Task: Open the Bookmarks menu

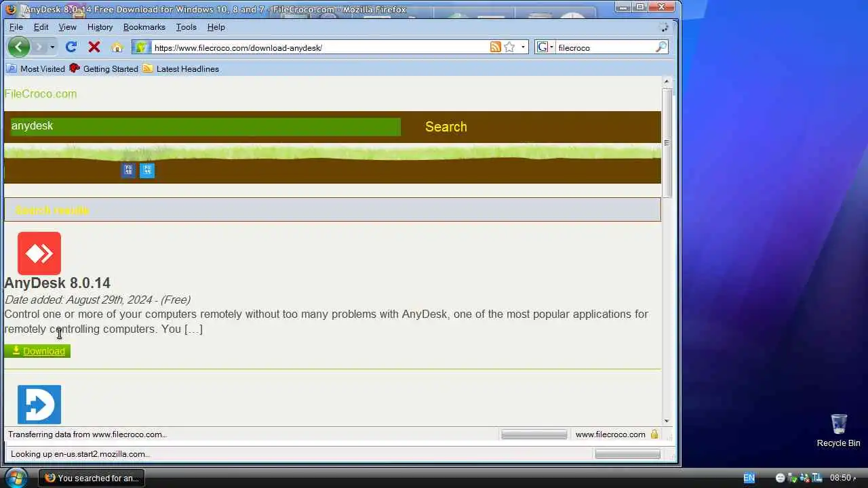Action: pos(144,27)
